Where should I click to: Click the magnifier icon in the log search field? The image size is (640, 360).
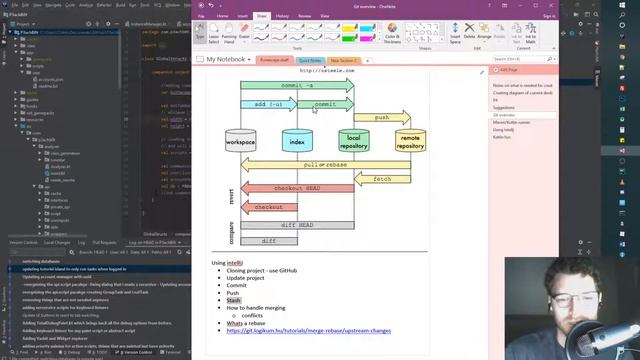(x=72, y=253)
